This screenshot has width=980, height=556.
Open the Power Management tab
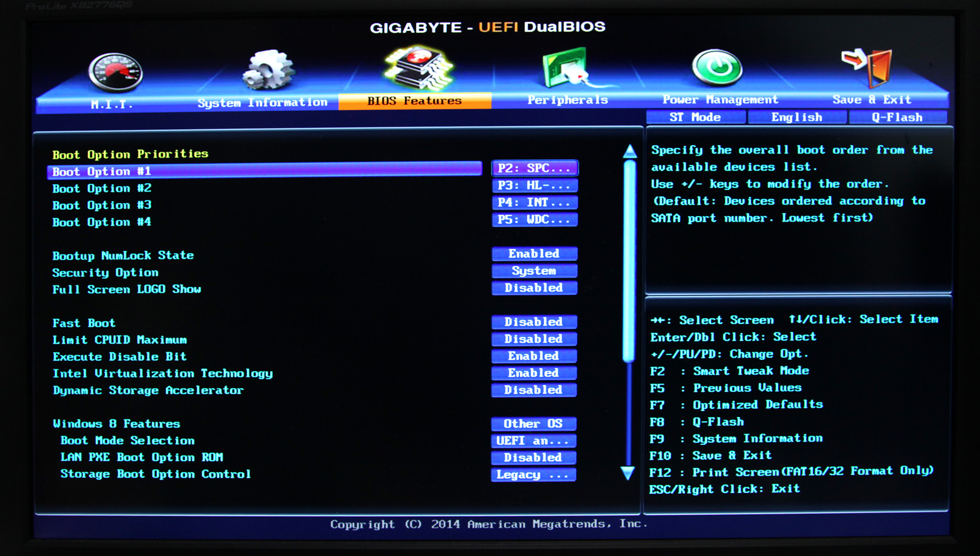[720, 99]
